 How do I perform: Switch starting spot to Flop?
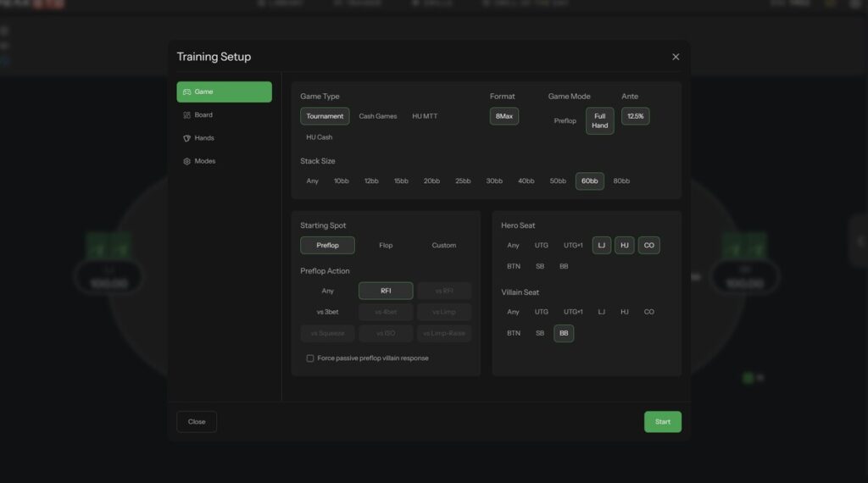(x=386, y=246)
